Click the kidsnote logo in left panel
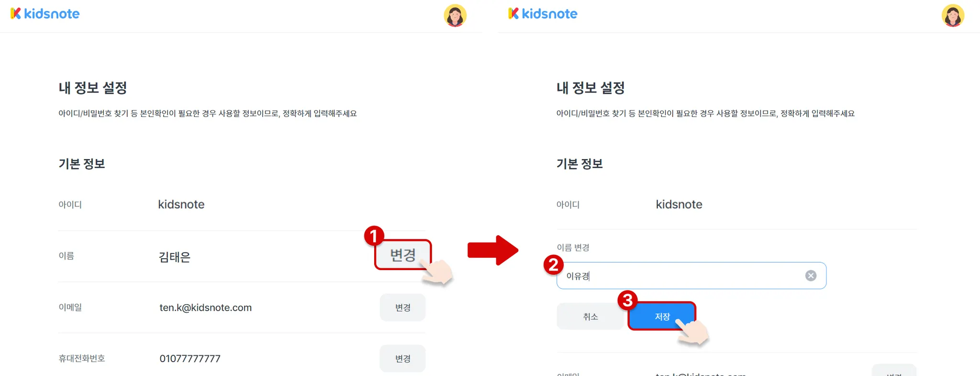This screenshot has height=376, width=980. point(45,13)
